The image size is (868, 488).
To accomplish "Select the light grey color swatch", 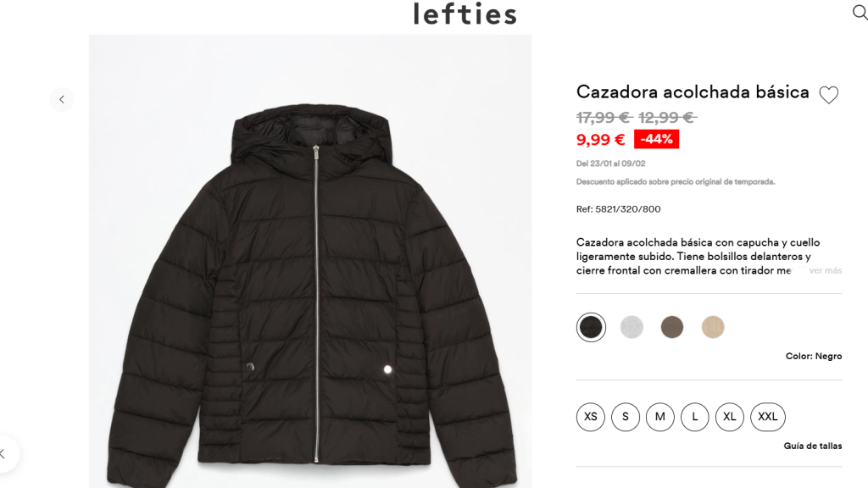I will [x=632, y=327].
